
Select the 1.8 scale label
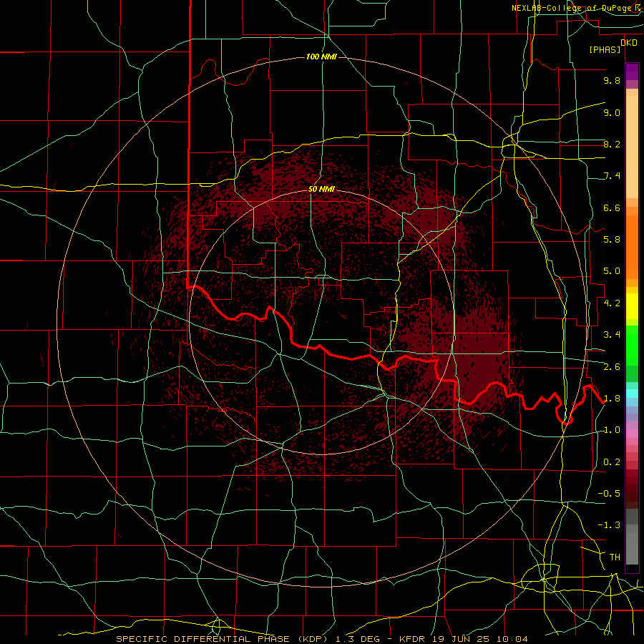(x=612, y=399)
